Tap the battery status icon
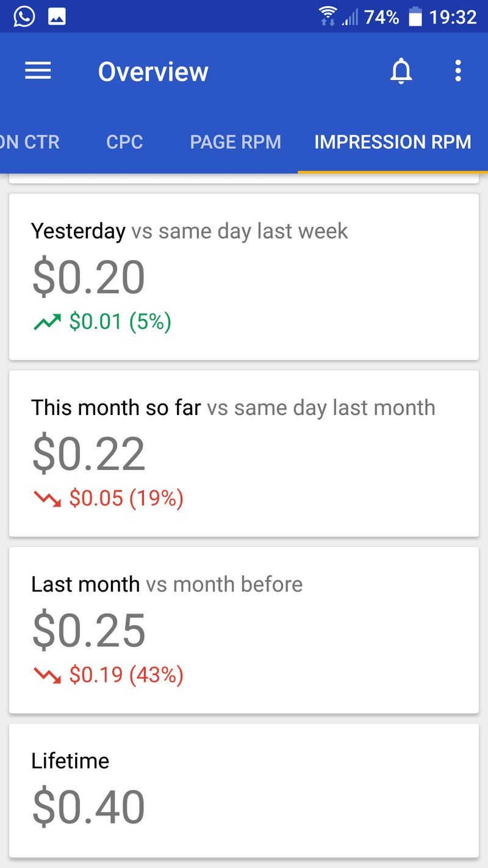488x868 pixels. click(x=415, y=17)
